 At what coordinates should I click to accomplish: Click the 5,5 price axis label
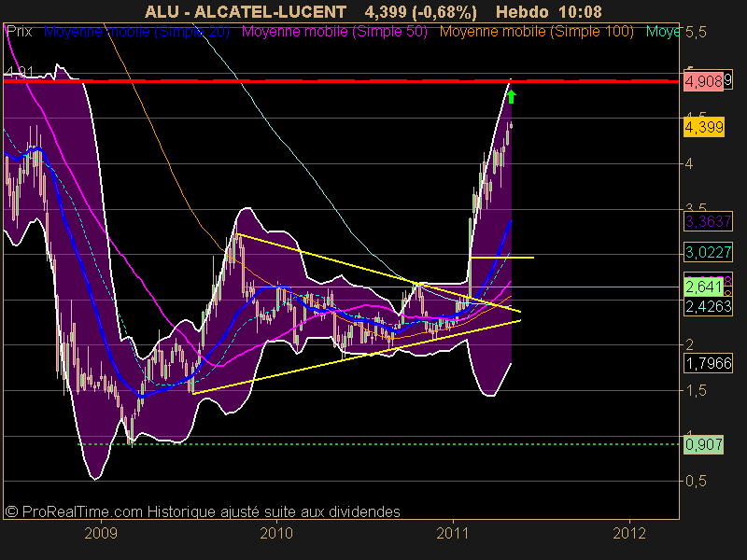click(x=696, y=33)
